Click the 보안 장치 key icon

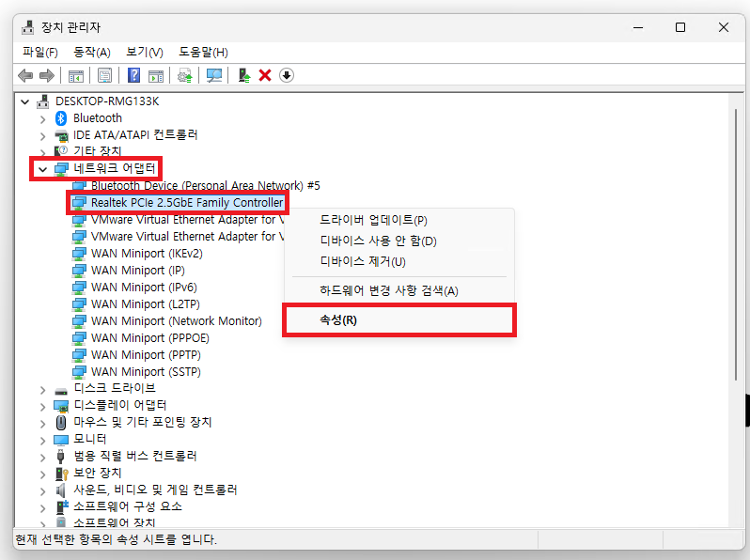tap(62, 474)
